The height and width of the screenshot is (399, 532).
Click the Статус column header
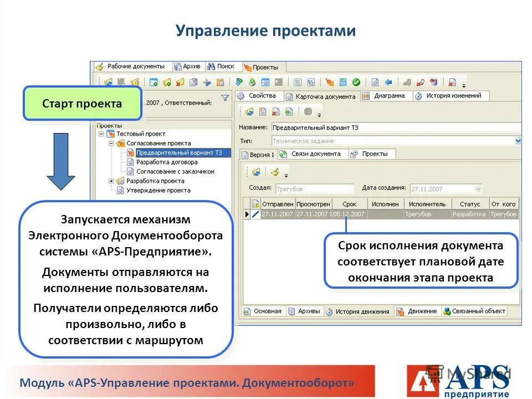coord(470,204)
